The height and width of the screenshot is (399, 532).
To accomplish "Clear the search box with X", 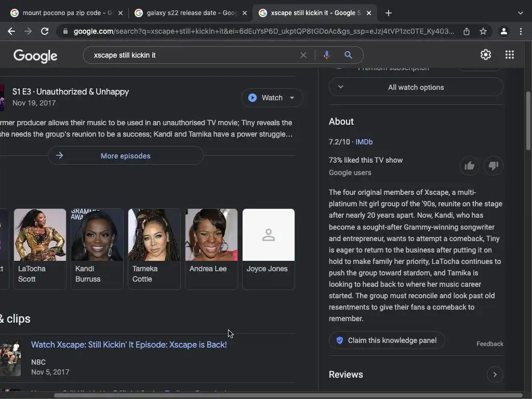I will pos(303,55).
